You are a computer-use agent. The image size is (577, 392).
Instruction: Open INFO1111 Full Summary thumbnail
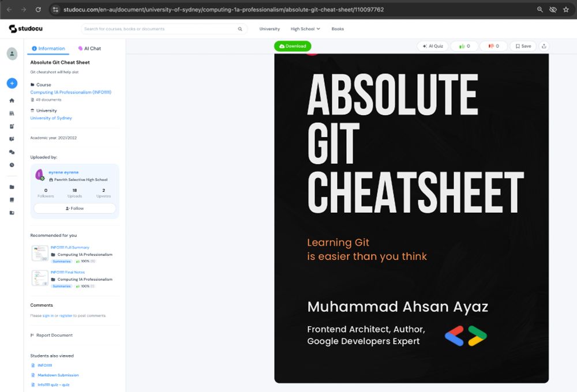[40, 254]
